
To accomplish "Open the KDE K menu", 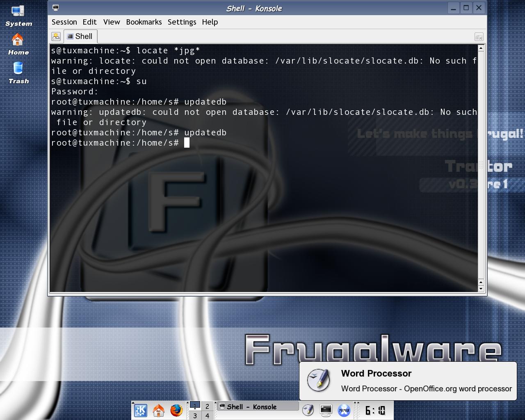I will pos(141,410).
